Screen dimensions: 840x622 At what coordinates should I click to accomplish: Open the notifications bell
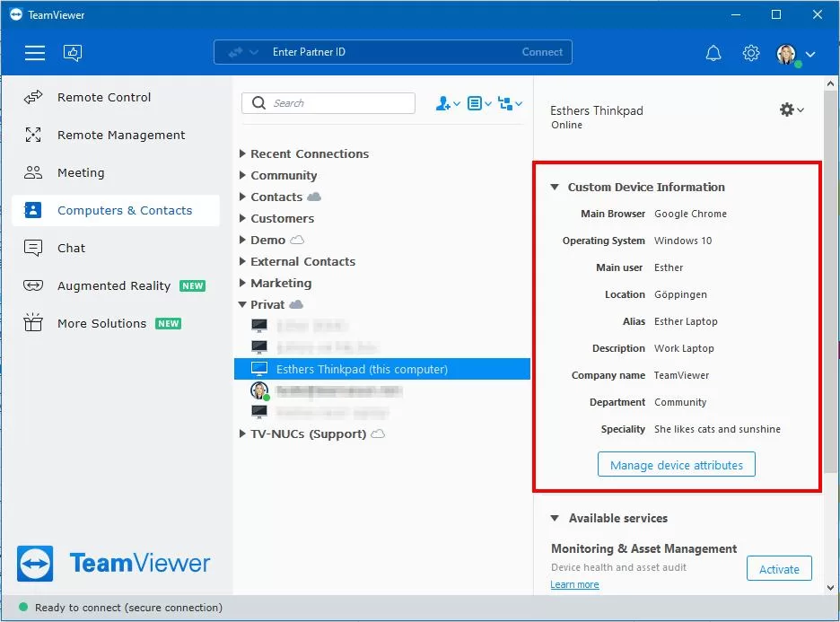coord(713,53)
